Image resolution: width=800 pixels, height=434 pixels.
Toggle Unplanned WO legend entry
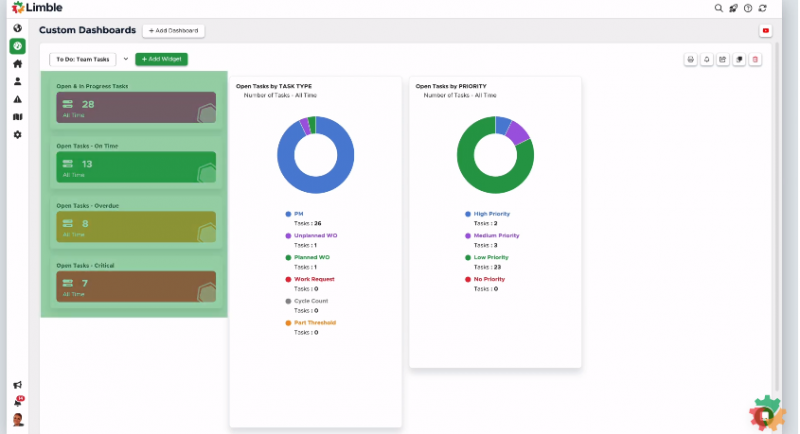[312, 235]
